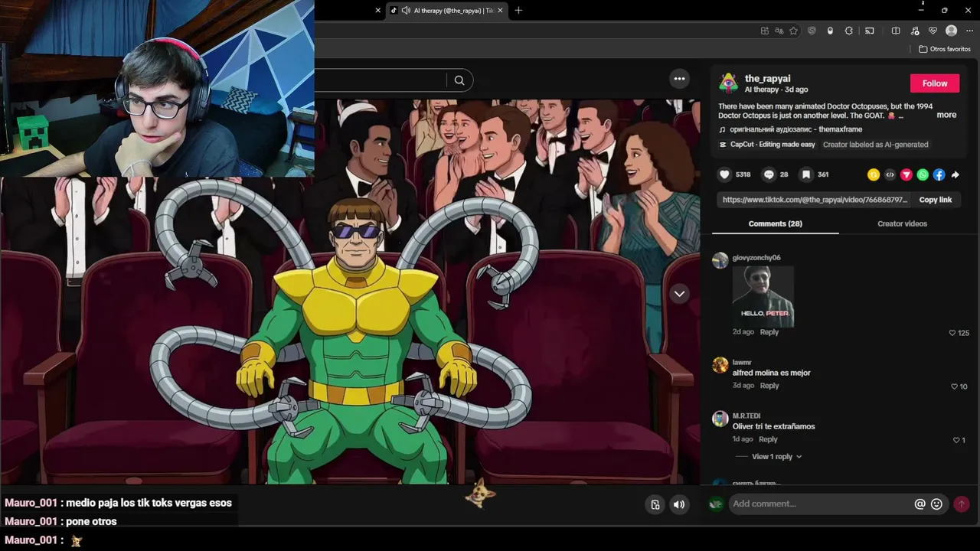Mute the video with the speaker icon
980x551 pixels.
click(679, 504)
